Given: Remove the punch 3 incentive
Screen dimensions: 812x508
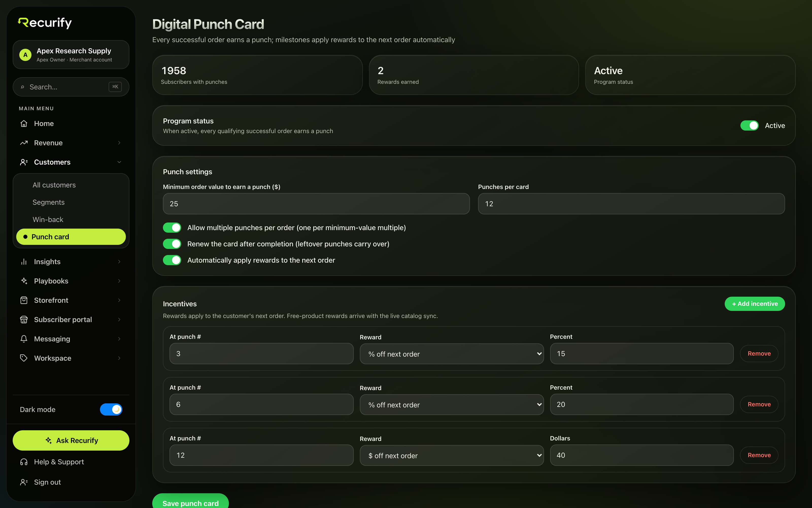Looking at the screenshot, I should [759, 354].
